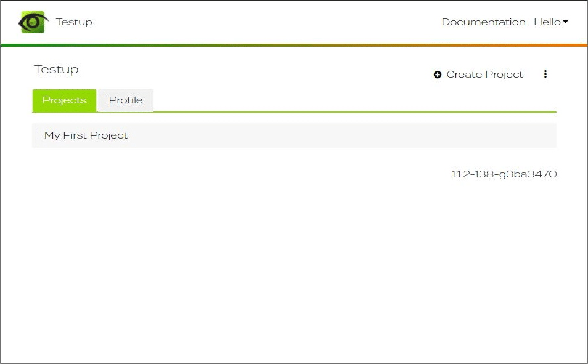Expand the Hello user dropdown
Screen dimensions: 588x364
tap(551, 22)
